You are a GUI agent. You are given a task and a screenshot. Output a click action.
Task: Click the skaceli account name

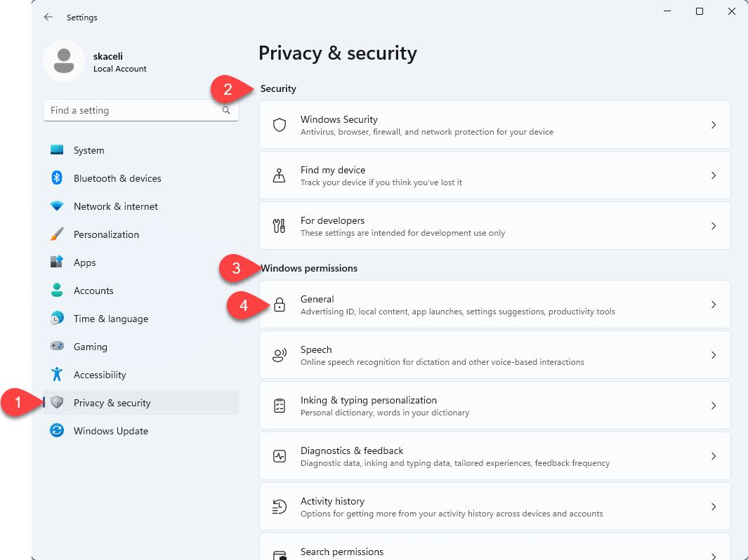(x=108, y=56)
